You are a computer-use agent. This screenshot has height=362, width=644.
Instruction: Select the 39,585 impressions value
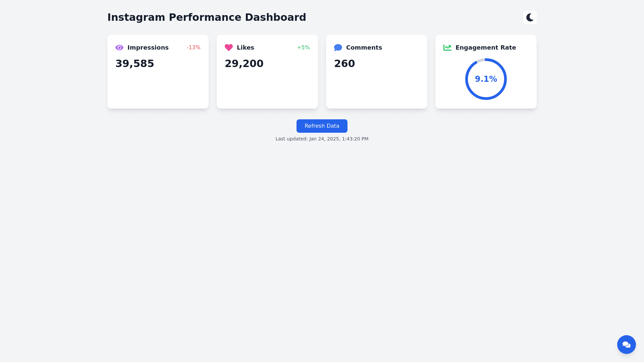point(135,64)
